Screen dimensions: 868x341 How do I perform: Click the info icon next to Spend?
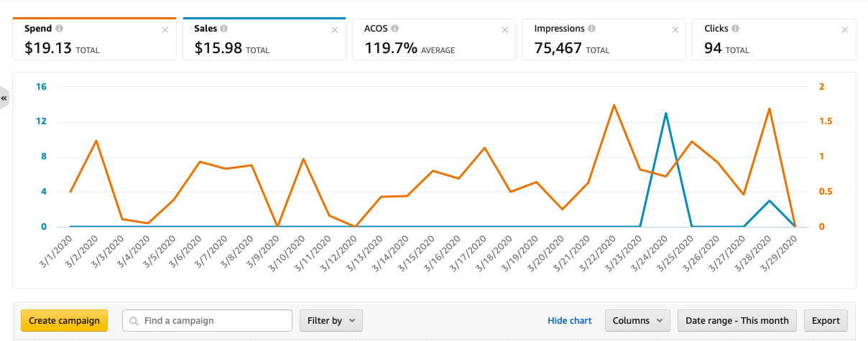coord(59,29)
